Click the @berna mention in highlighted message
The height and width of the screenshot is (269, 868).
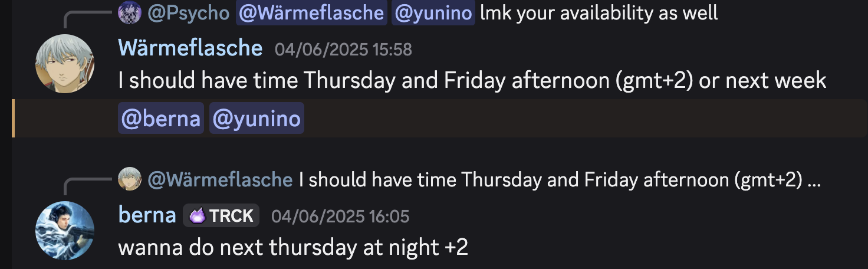[161, 119]
